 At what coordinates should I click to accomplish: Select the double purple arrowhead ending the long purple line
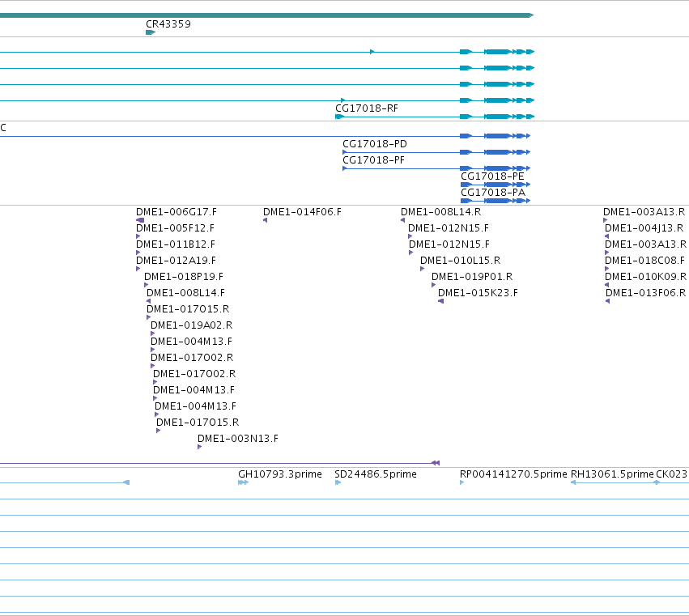436,463
